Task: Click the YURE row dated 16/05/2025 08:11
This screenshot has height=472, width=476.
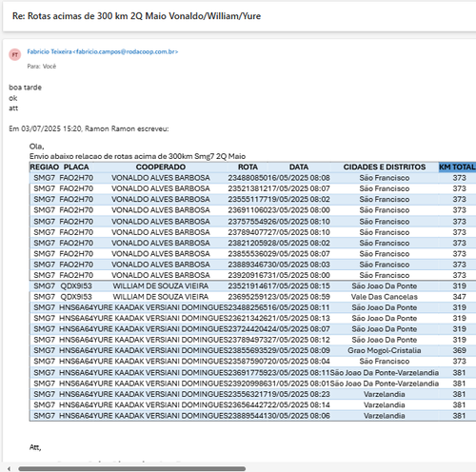Action: click(252, 307)
